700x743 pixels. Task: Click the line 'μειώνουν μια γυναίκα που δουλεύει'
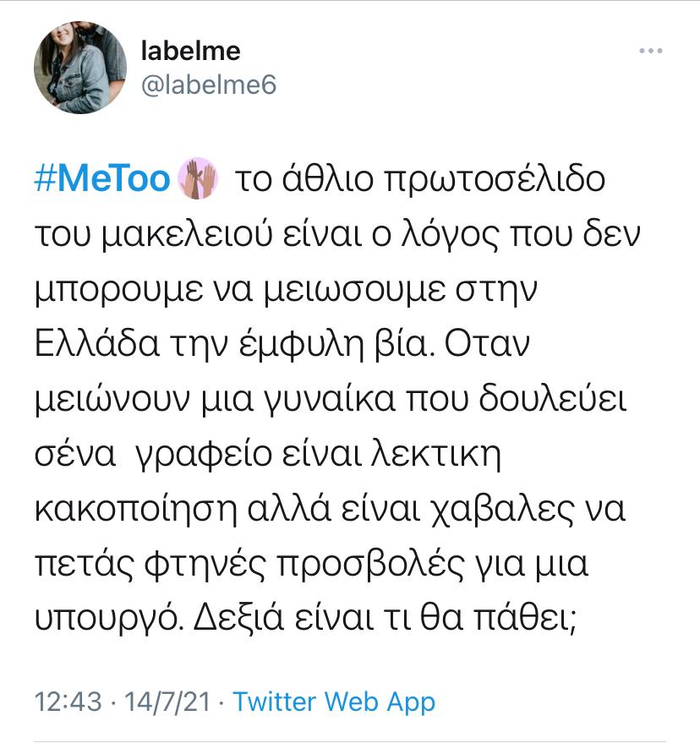(x=331, y=400)
